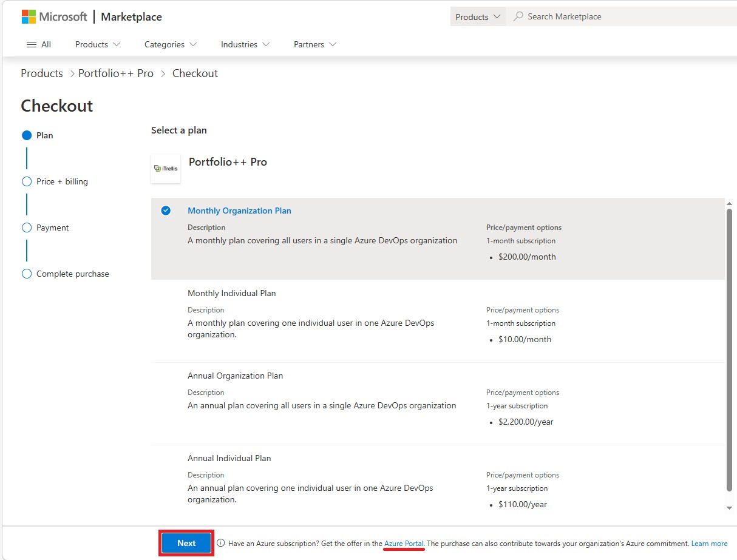Image resolution: width=737 pixels, height=560 pixels.
Task: Click the search magnifier icon
Action: (x=518, y=16)
